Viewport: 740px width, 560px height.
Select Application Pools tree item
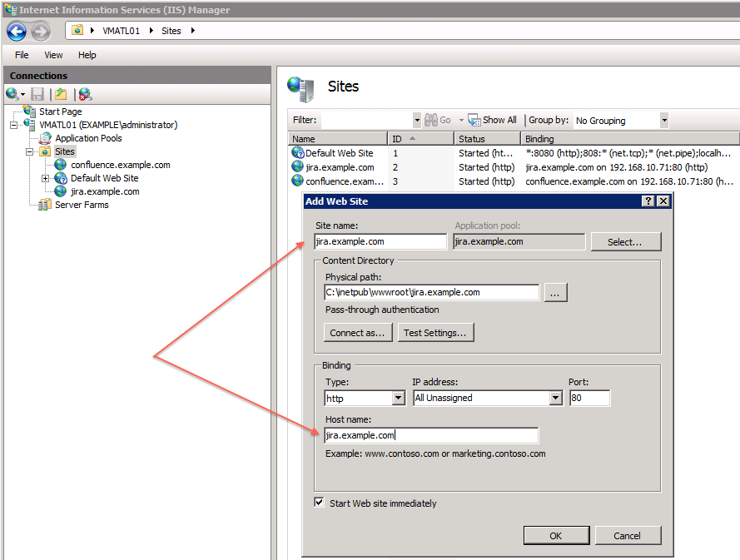[x=89, y=138]
